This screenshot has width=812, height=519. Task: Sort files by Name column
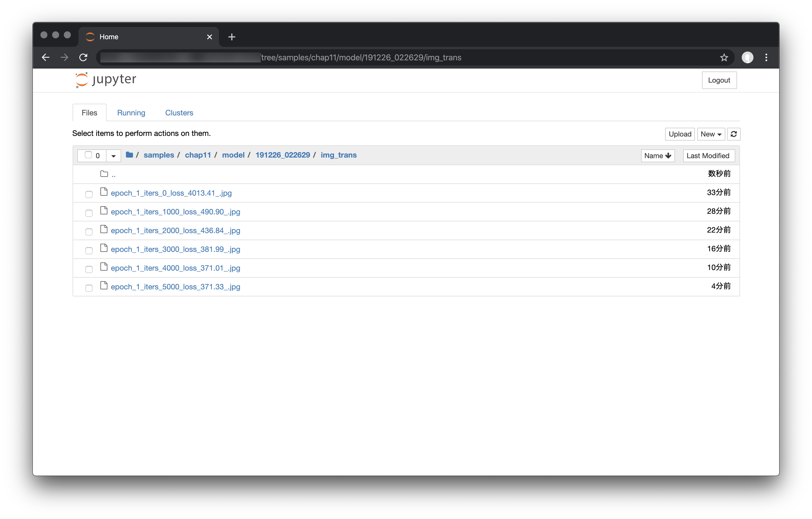(657, 156)
